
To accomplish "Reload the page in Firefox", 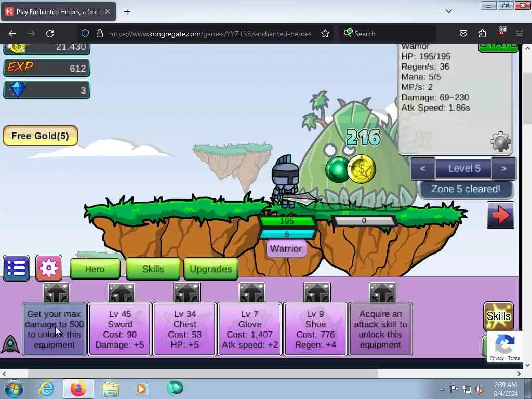I will pos(50,34).
